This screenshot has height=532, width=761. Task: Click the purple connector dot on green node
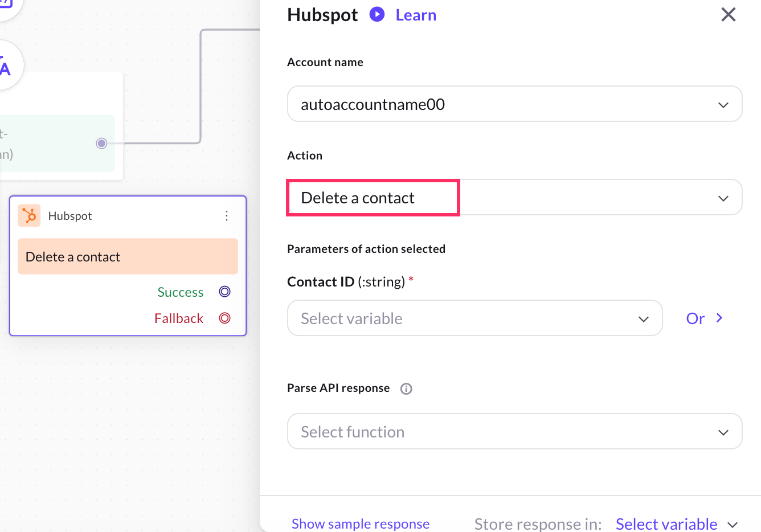[101, 143]
